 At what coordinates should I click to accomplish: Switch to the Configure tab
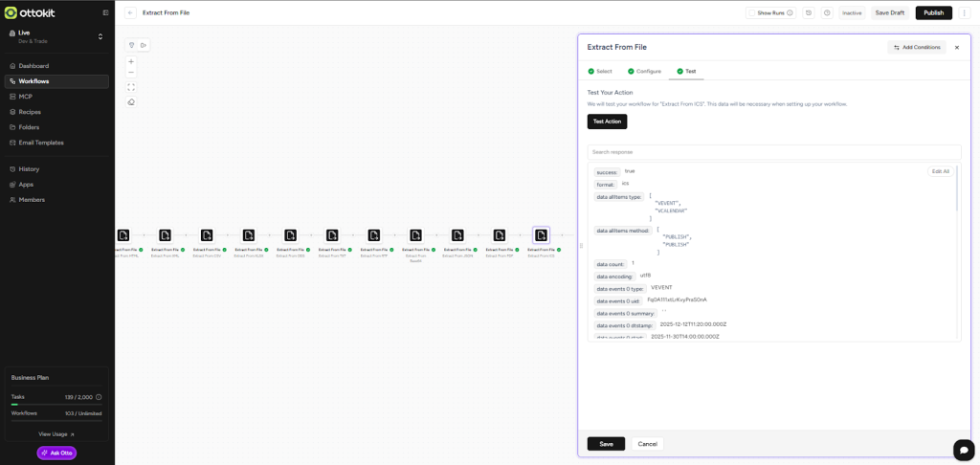tap(644, 72)
